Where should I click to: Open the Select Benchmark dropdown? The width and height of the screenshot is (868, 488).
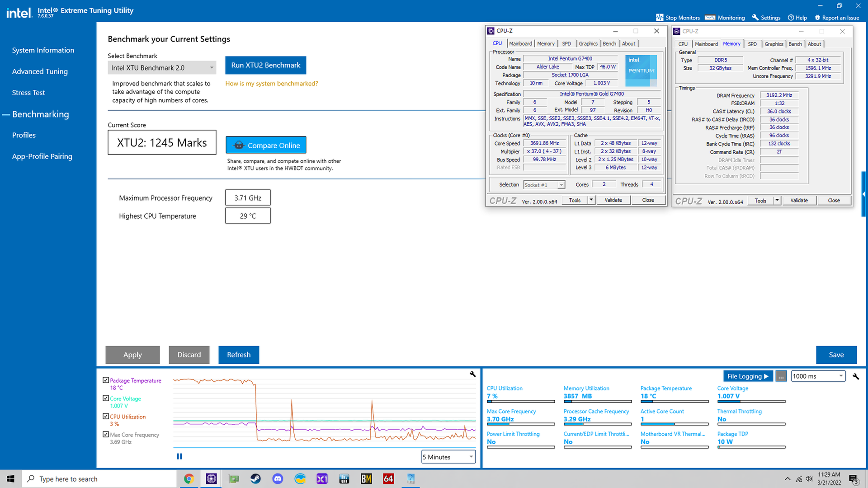(162, 68)
